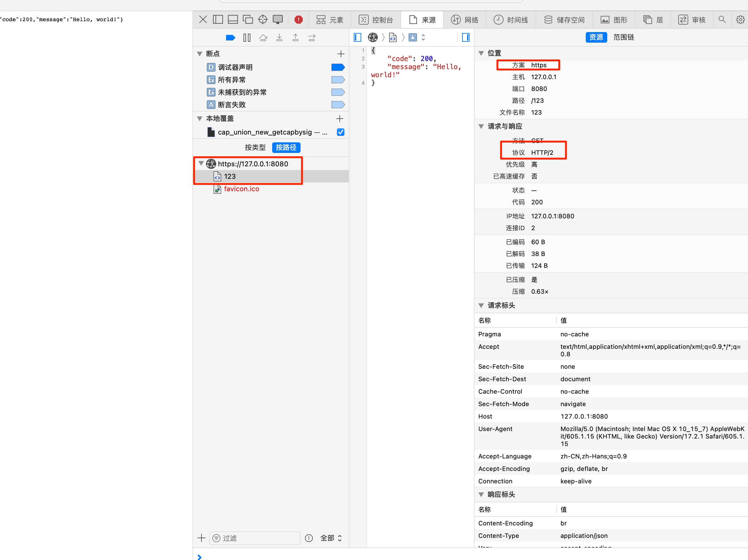This screenshot has height=560, width=748.
Task: Click the step over debugger icon
Action: (263, 37)
